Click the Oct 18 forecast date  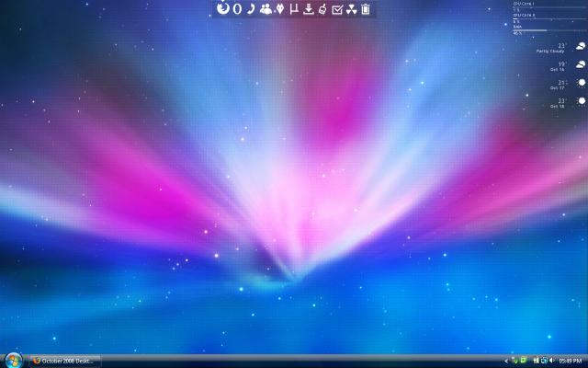558,107
